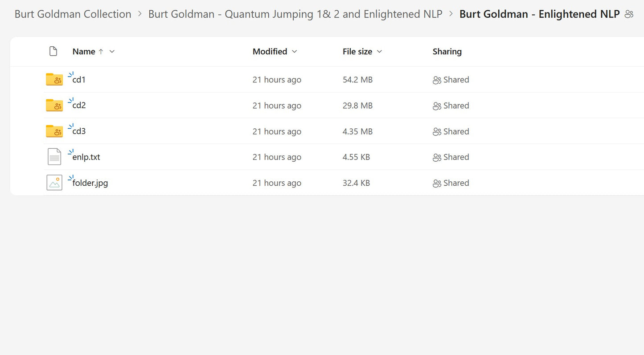Click the cd2 shared folder icon
The height and width of the screenshot is (355, 644).
point(54,106)
